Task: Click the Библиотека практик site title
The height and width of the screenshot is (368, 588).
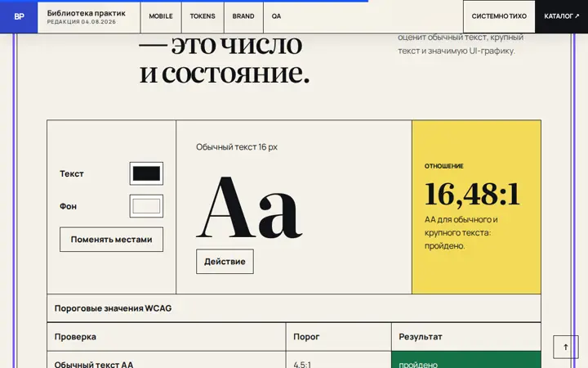Action: coord(87,13)
